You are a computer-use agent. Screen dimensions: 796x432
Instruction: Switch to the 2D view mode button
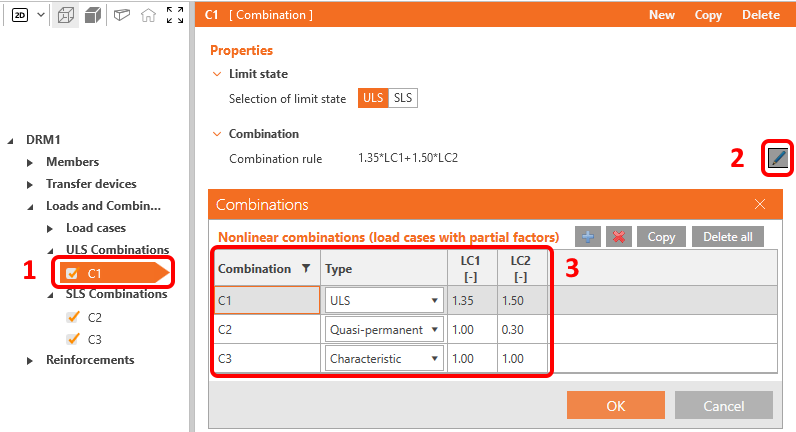point(20,15)
